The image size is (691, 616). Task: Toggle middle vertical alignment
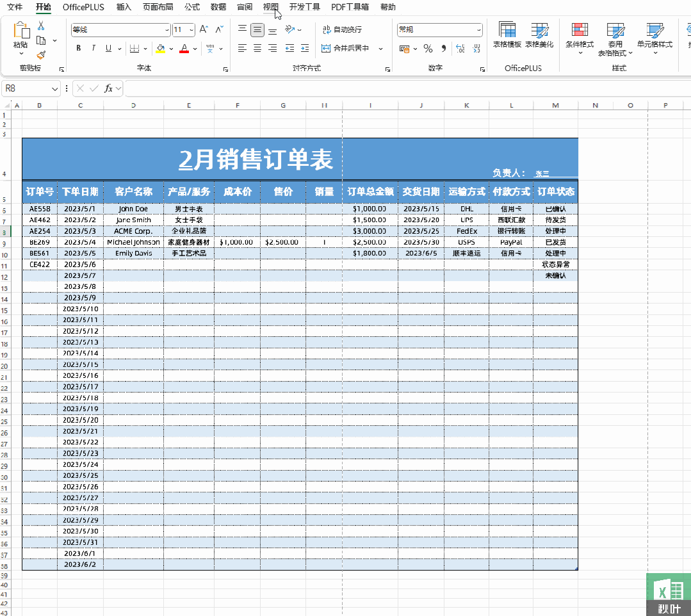pos(257,29)
